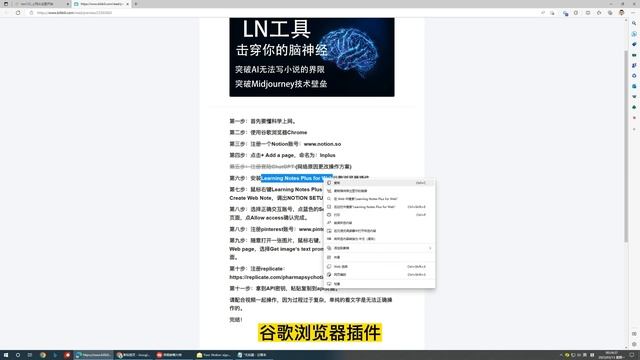Click the address bar URL field
This screenshot has width=640, height=360.
[x=286, y=13]
